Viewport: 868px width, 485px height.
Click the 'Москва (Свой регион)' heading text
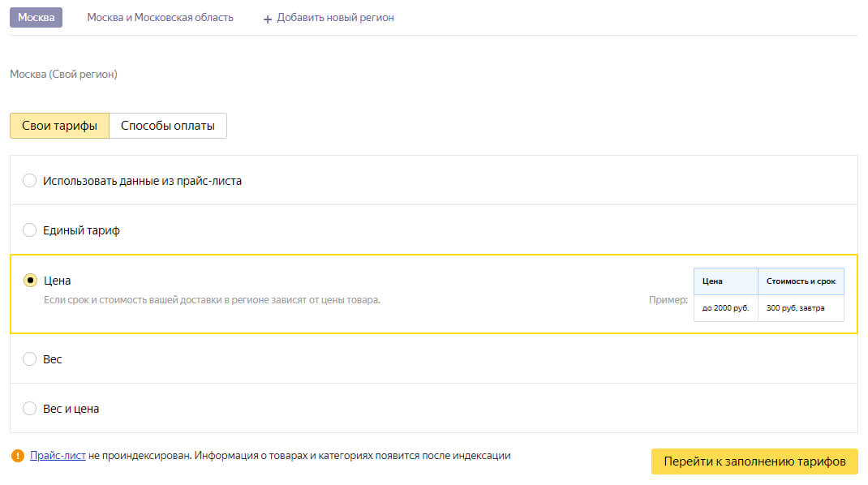(x=63, y=74)
